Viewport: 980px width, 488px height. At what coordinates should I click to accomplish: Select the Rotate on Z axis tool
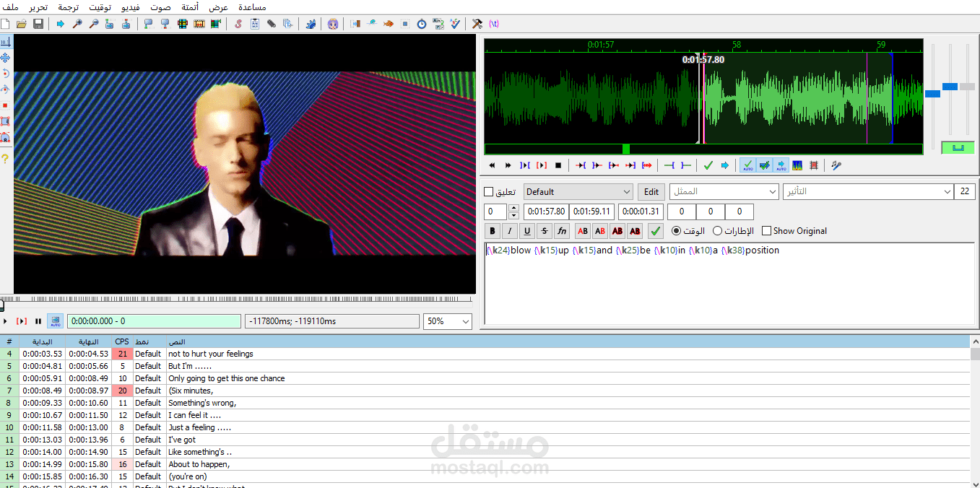pos(5,74)
